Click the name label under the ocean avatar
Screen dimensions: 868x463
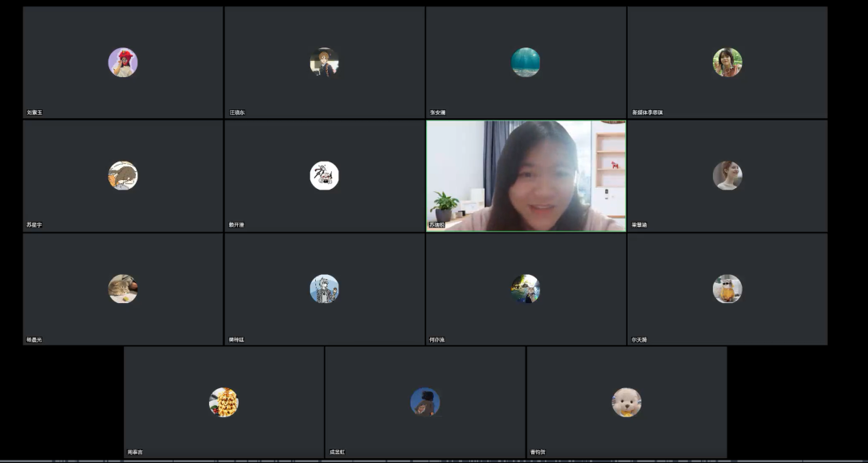tap(437, 113)
